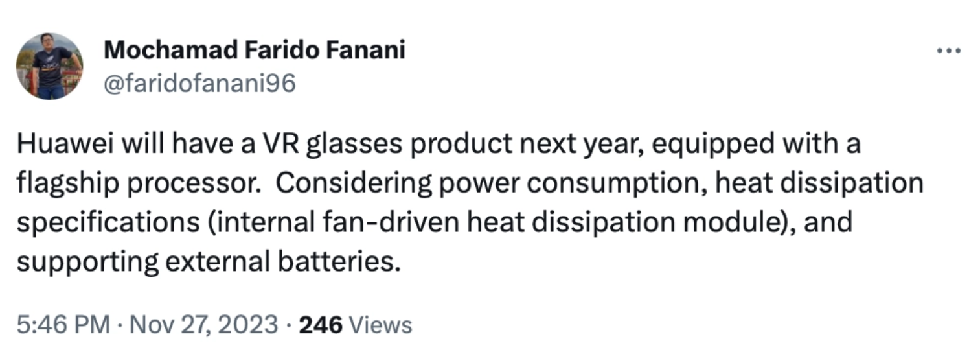
Task: Open the display name Mochamad Farido Fanani
Action: click(255, 49)
